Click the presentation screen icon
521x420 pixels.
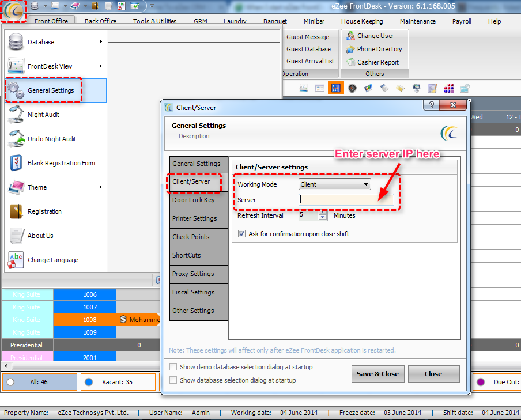[416, 88]
